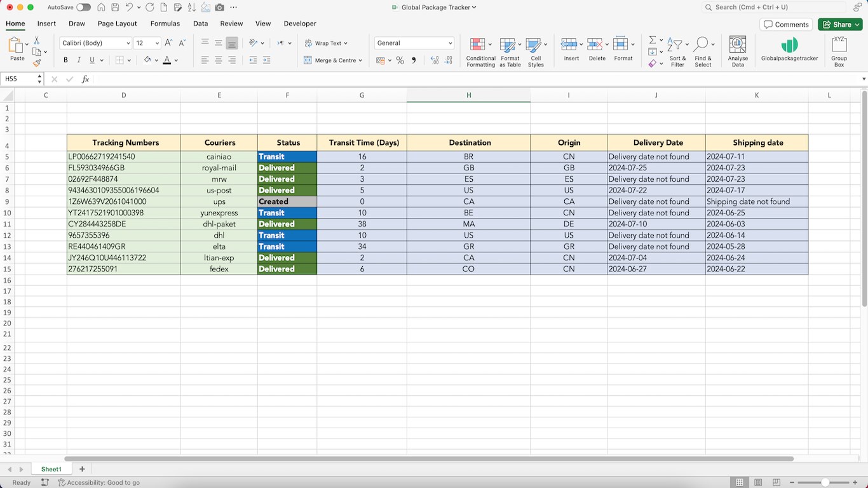This screenshot has width=868, height=488.
Task: Open Cell Styles gallery
Action: 536,52
